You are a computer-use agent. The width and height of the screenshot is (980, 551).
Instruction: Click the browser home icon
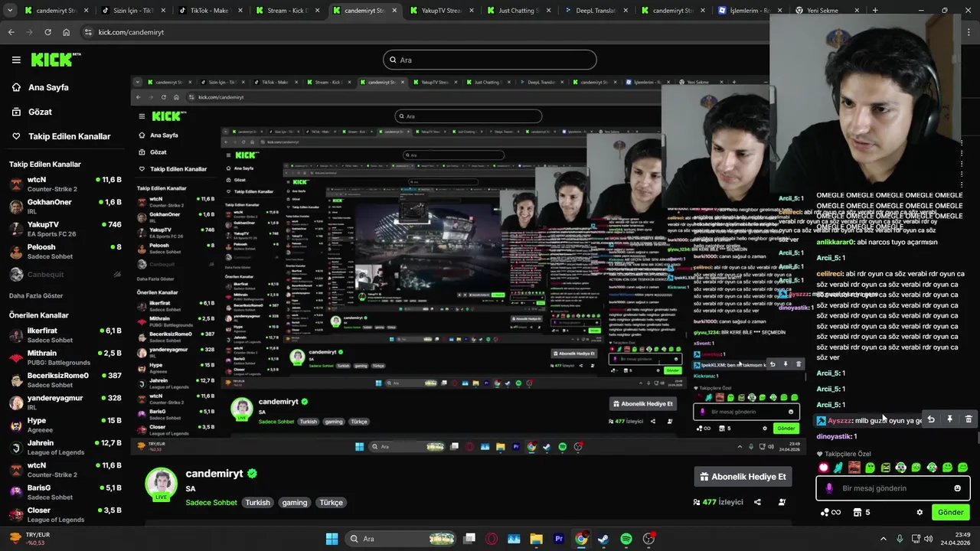[66, 32]
